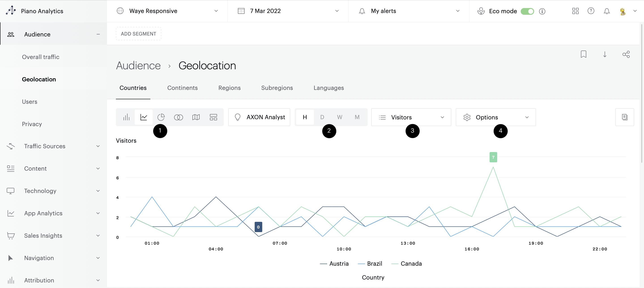The image size is (644, 288).
Task: Switch to bar chart view
Action: (x=126, y=117)
